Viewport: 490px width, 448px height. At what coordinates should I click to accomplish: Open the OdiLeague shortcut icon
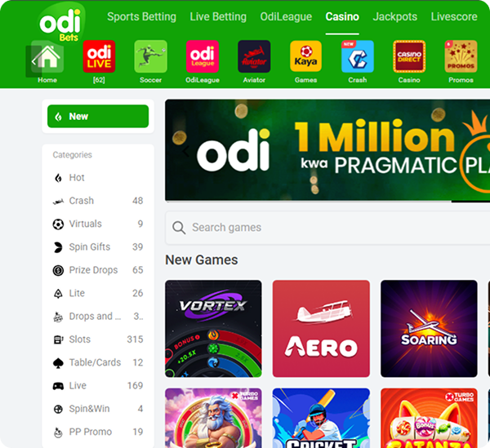(203, 56)
